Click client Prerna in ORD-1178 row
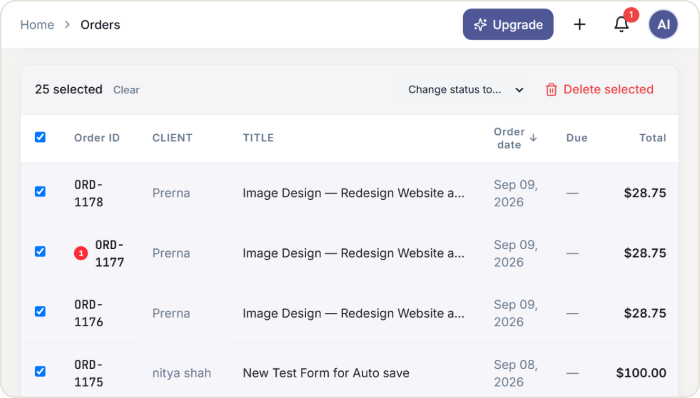The height and width of the screenshot is (398, 700). click(x=171, y=193)
